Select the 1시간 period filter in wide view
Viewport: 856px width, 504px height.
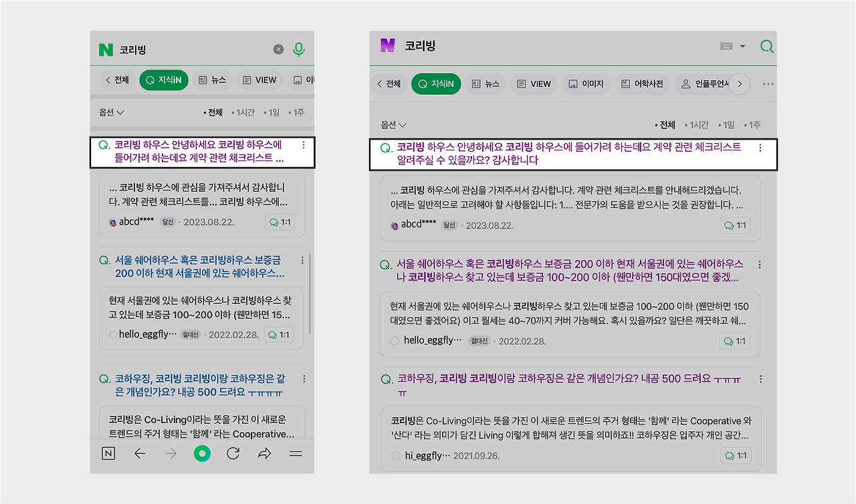tap(695, 125)
